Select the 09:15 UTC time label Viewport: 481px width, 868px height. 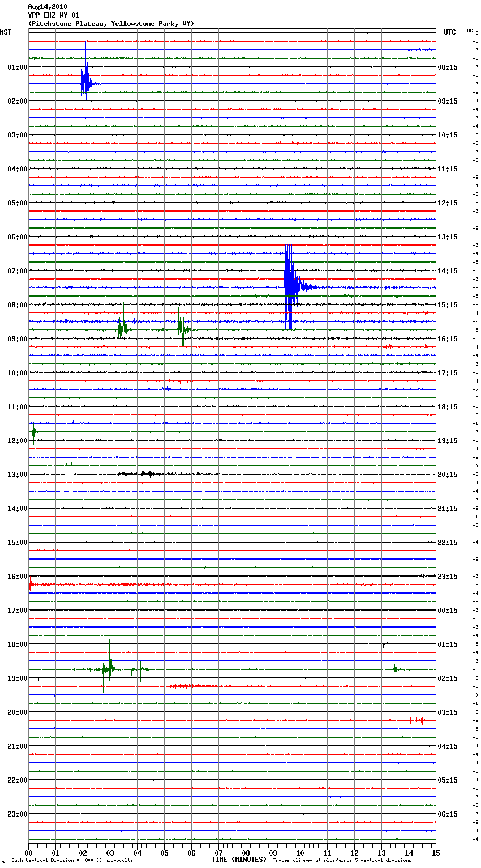point(448,101)
